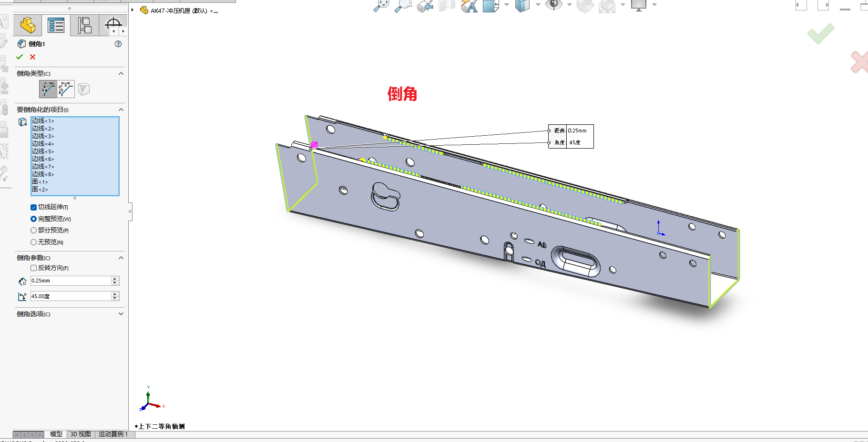Increase angle value with up spinner

tap(115, 294)
